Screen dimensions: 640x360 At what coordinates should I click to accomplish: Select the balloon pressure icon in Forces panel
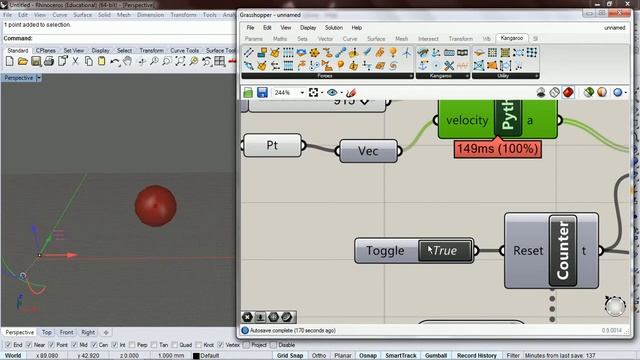(341, 65)
